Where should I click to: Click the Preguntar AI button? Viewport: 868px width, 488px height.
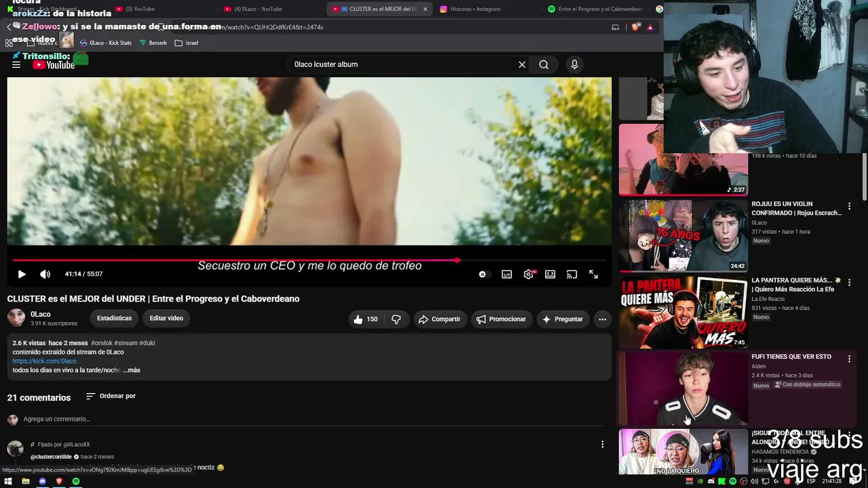(563, 319)
